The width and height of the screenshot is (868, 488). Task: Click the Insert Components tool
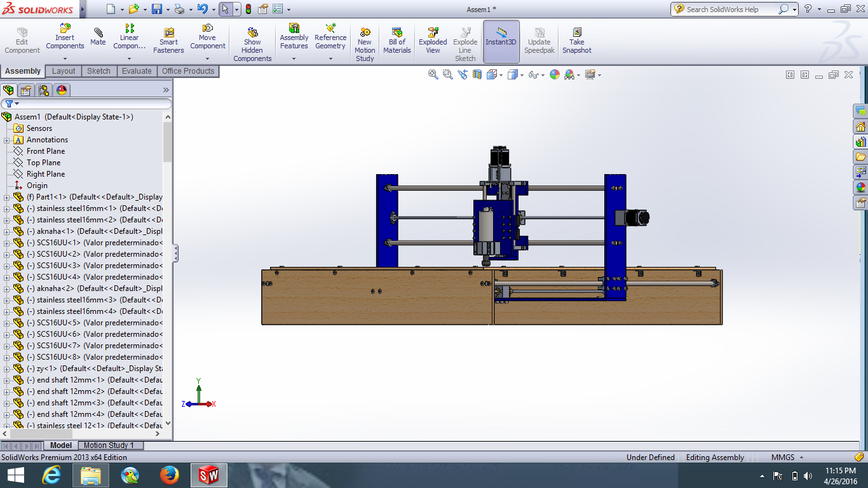[65, 37]
